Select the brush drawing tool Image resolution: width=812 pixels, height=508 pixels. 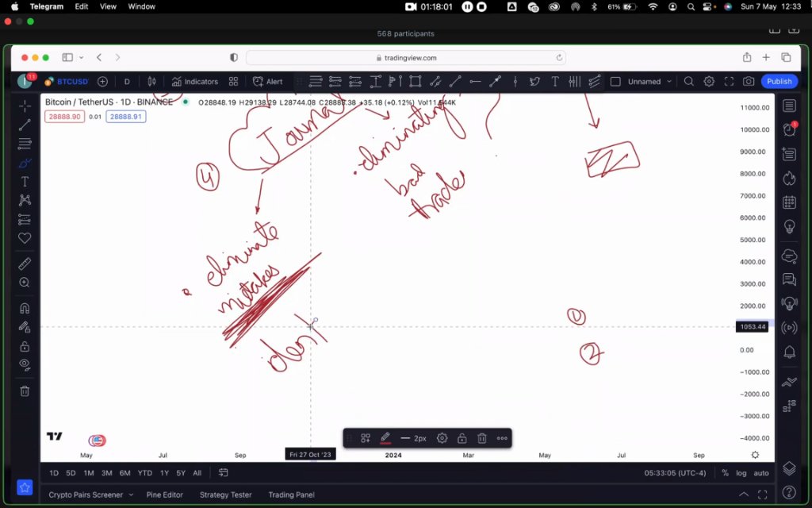point(25,164)
